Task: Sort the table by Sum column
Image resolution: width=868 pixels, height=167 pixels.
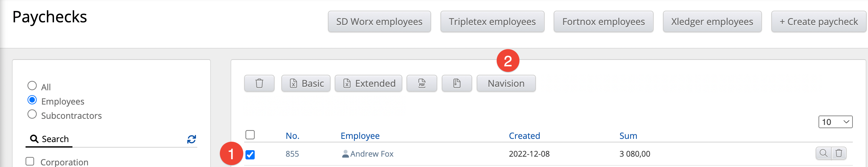Action: (x=628, y=136)
